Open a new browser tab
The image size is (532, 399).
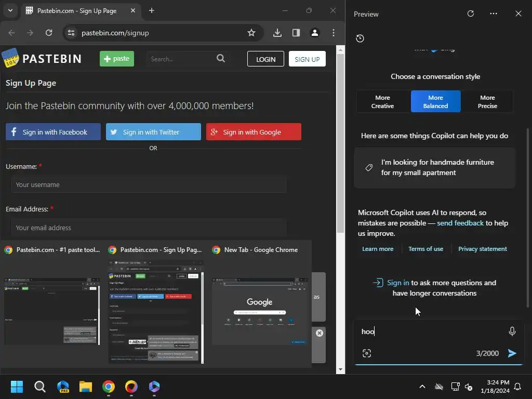(152, 10)
